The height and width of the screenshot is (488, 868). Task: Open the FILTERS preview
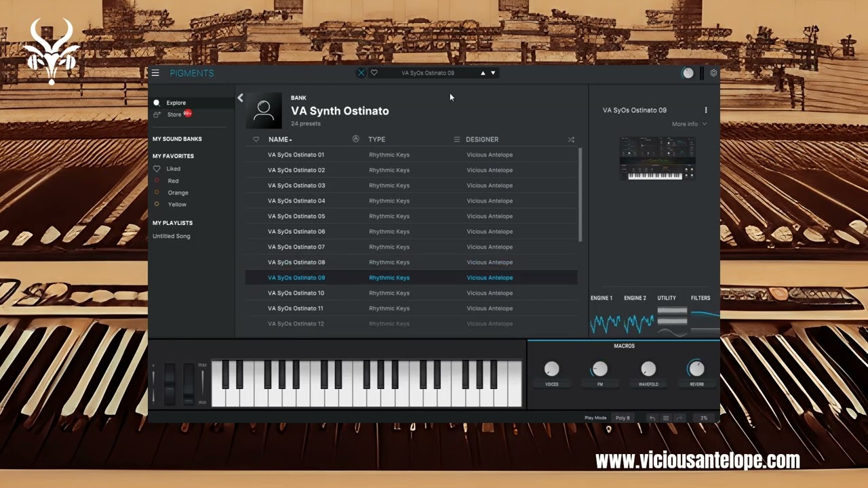pos(705,321)
